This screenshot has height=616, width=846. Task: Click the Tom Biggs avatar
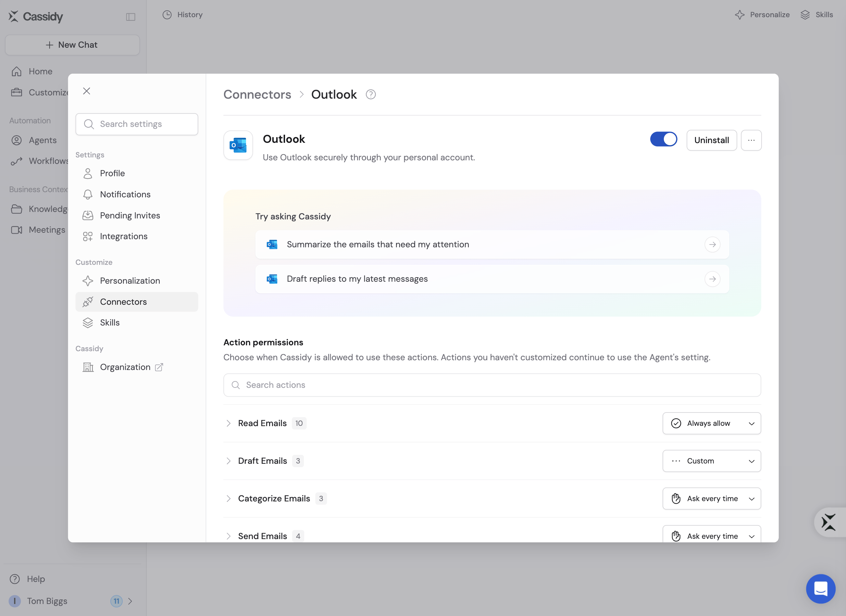point(15,601)
